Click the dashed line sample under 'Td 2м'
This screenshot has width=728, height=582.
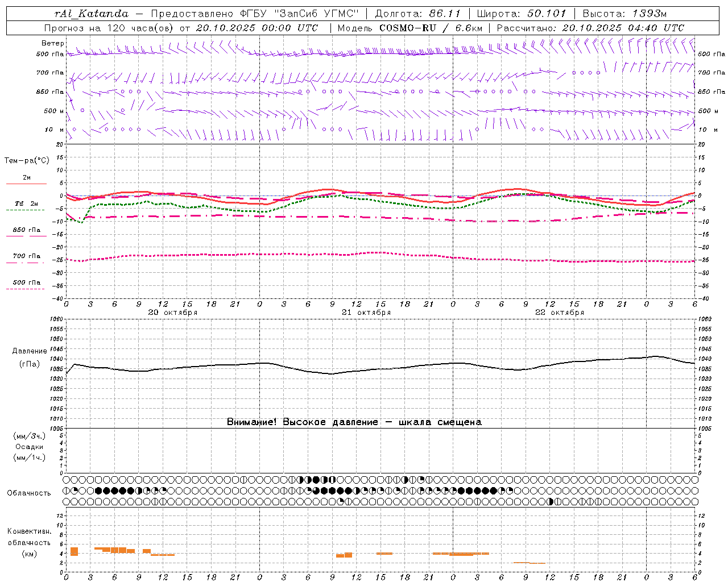pyautogui.click(x=25, y=210)
